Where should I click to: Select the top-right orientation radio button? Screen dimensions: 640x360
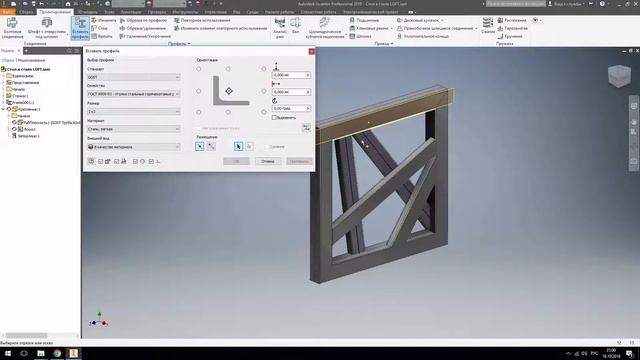264,69
